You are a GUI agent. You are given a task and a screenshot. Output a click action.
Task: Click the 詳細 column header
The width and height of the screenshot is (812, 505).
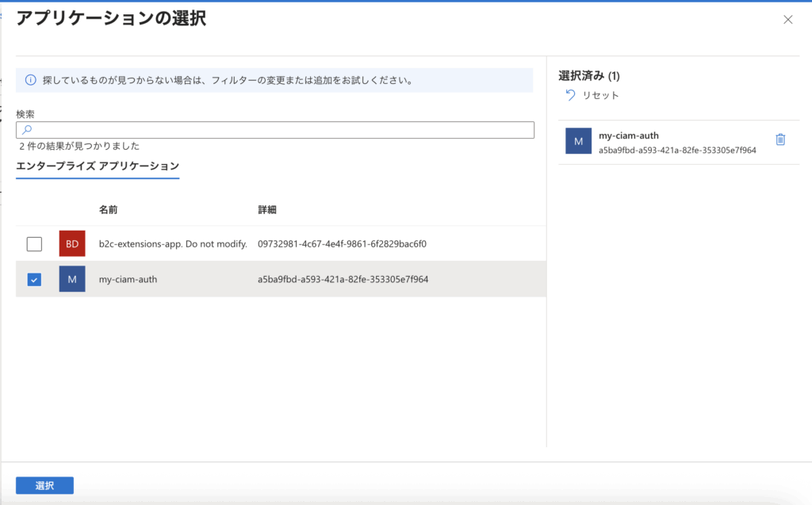click(x=267, y=210)
